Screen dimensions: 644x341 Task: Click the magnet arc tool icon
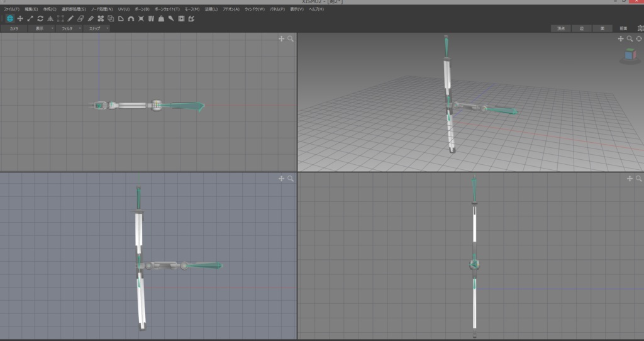point(131,18)
